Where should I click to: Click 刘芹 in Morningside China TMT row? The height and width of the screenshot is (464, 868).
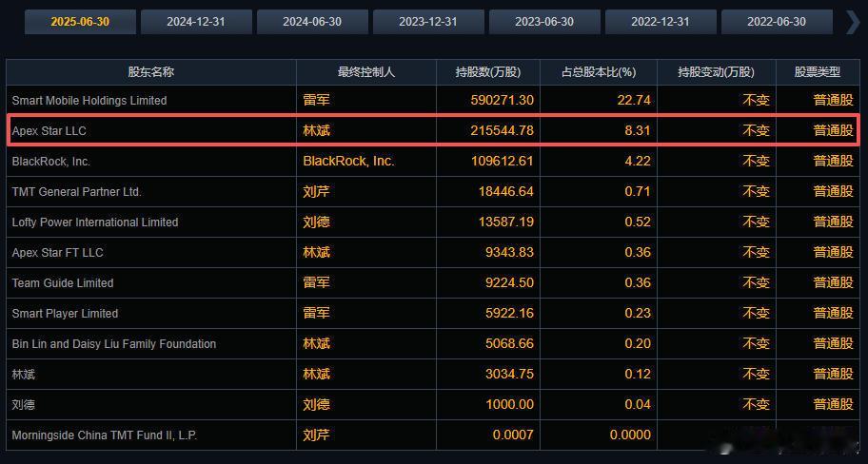tap(317, 435)
